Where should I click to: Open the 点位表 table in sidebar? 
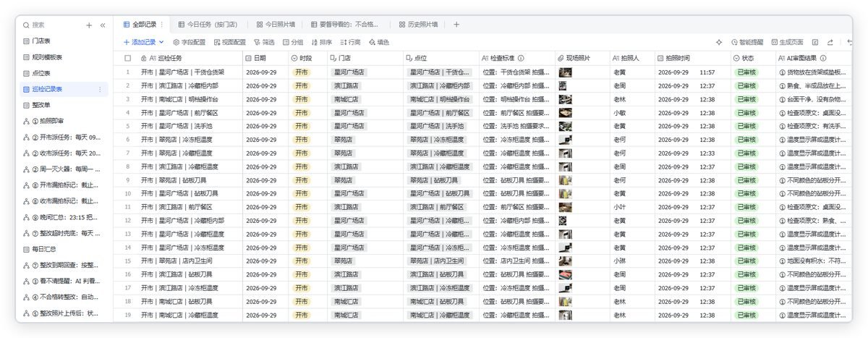click(x=62, y=73)
